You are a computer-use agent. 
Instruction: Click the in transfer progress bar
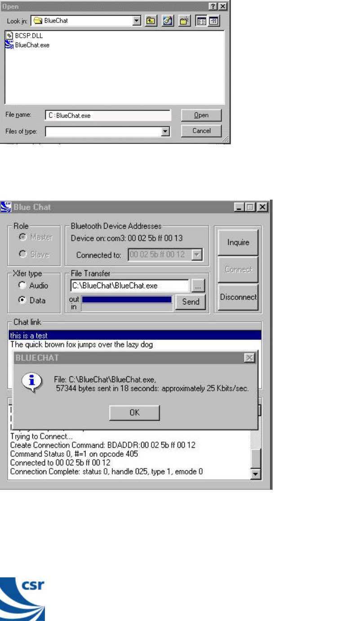tap(127, 307)
